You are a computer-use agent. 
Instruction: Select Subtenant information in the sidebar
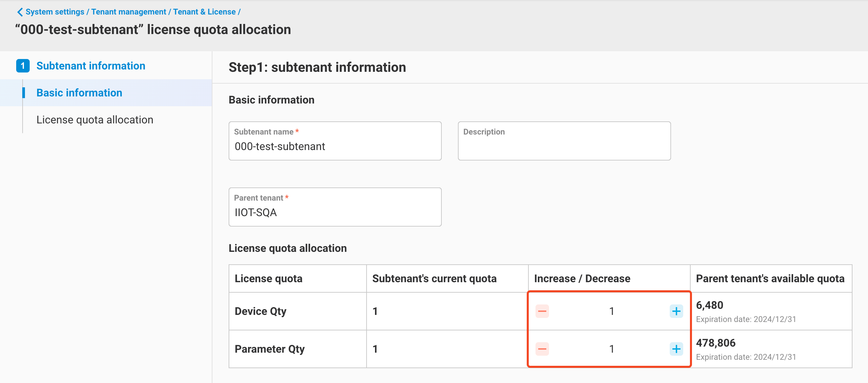point(90,66)
